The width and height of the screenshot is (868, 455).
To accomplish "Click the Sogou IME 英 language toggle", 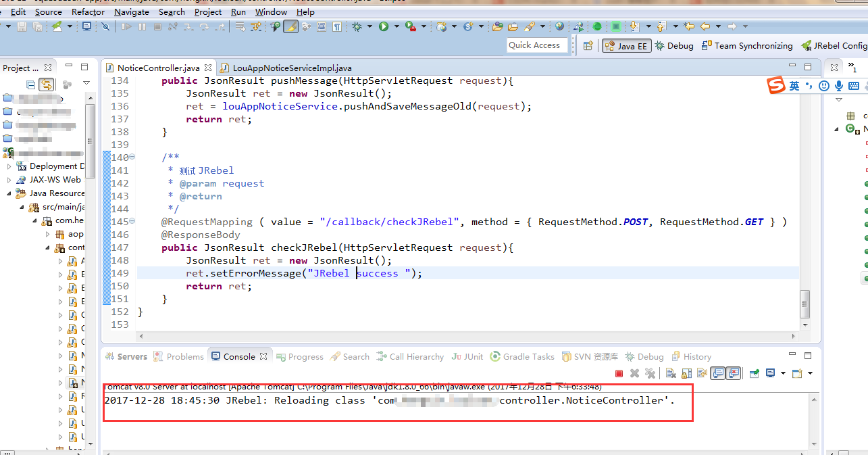I will pos(794,86).
